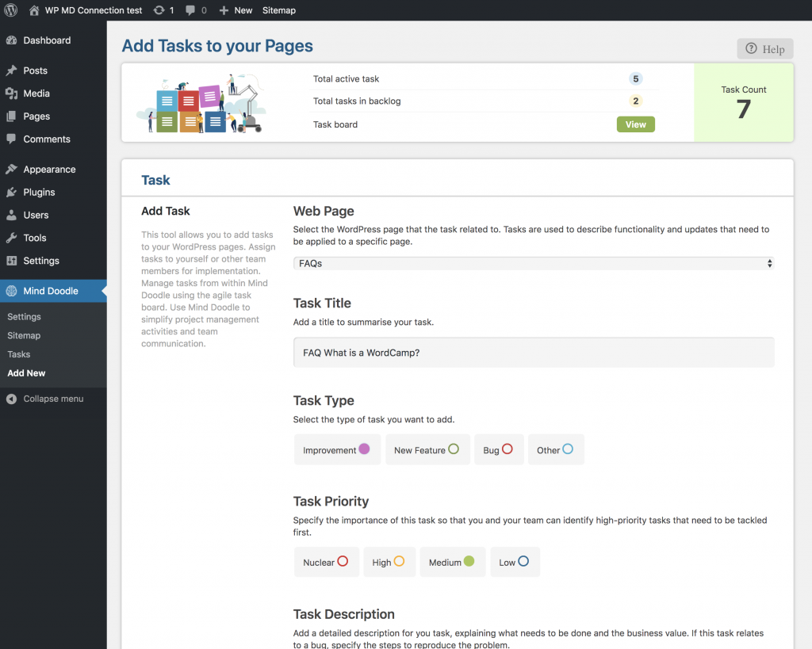
Task: Choose the Bug task type
Action: (499, 449)
